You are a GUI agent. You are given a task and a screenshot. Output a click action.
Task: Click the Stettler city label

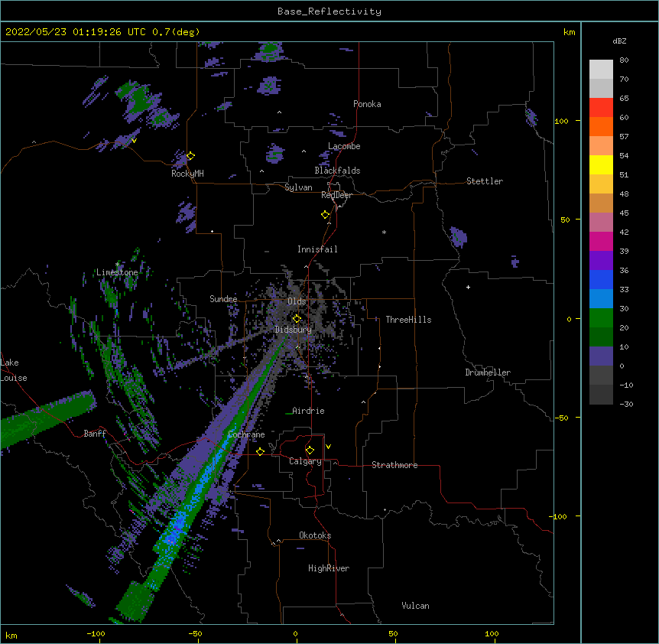coord(485,181)
